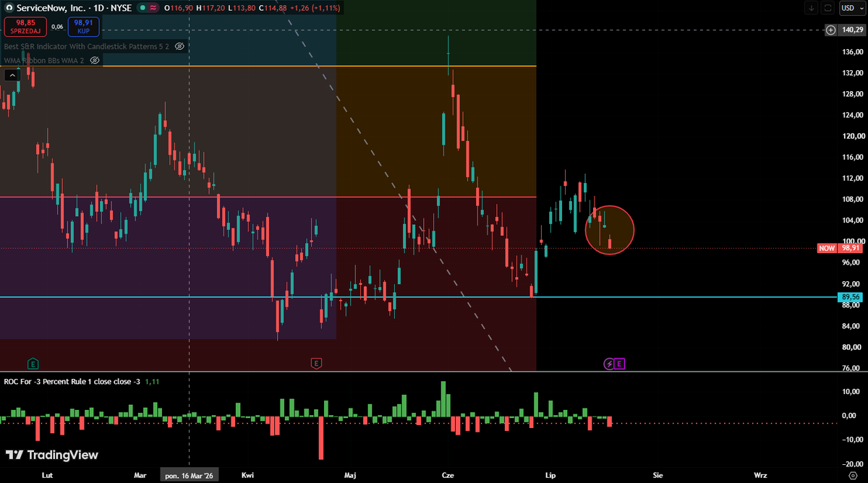Viewport: 868px width, 483px height.
Task: Click the purple lightning event icon
Action: (x=609, y=363)
